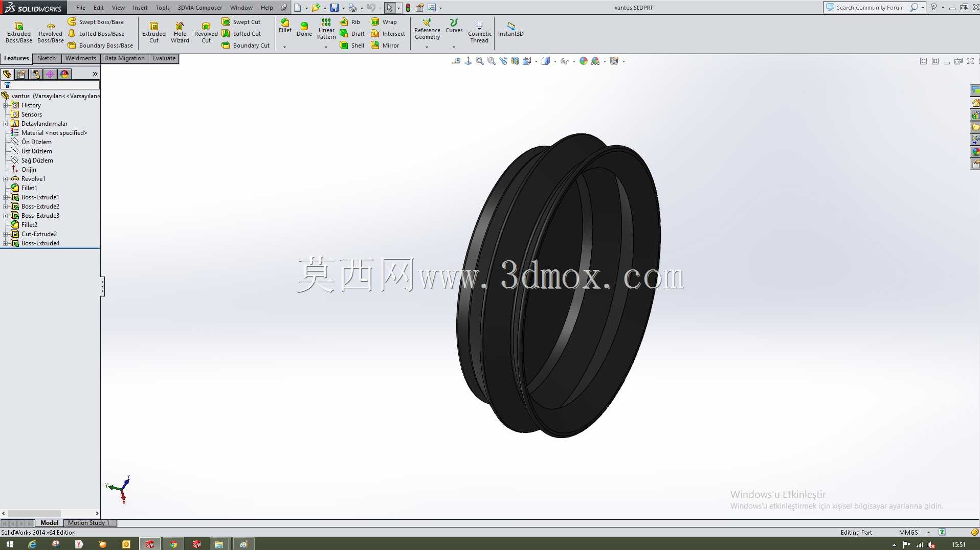Open the Curves dropdown
The width and height of the screenshot is (980, 550).
tap(454, 47)
